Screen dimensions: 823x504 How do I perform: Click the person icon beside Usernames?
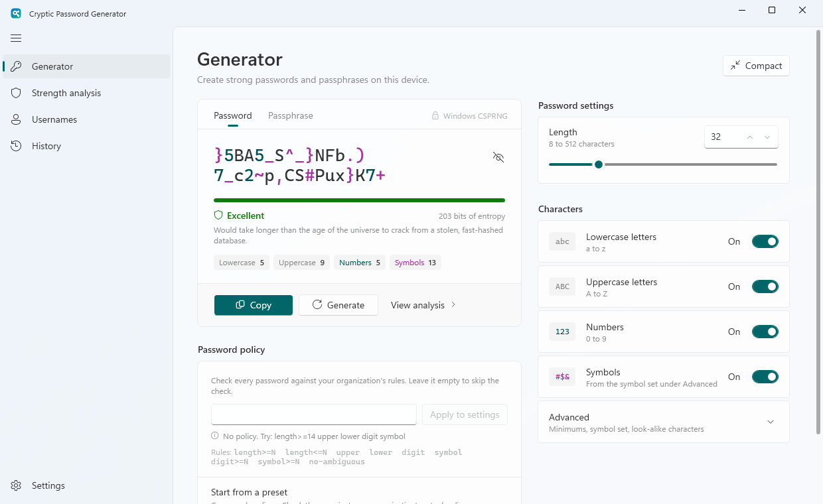[x=17, y=119]
